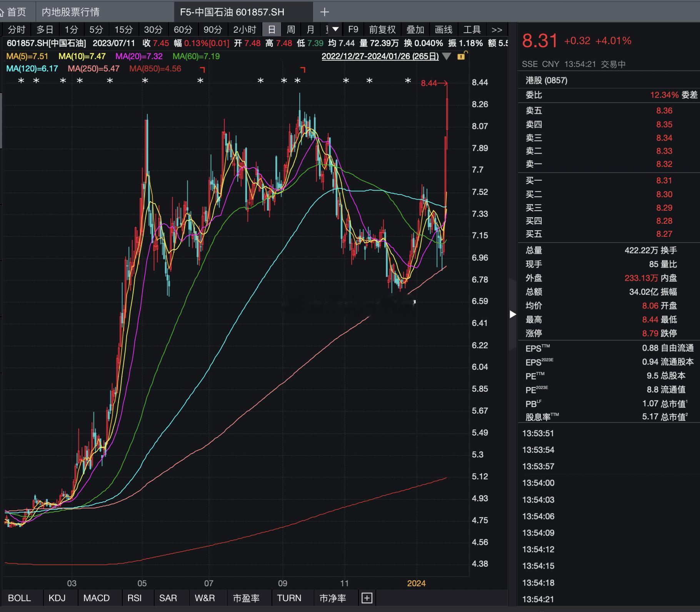This screenshot has height=612, width=700.
Task: Choose the 1分 period
Action: pyautogui.click(x=71, y=30)
